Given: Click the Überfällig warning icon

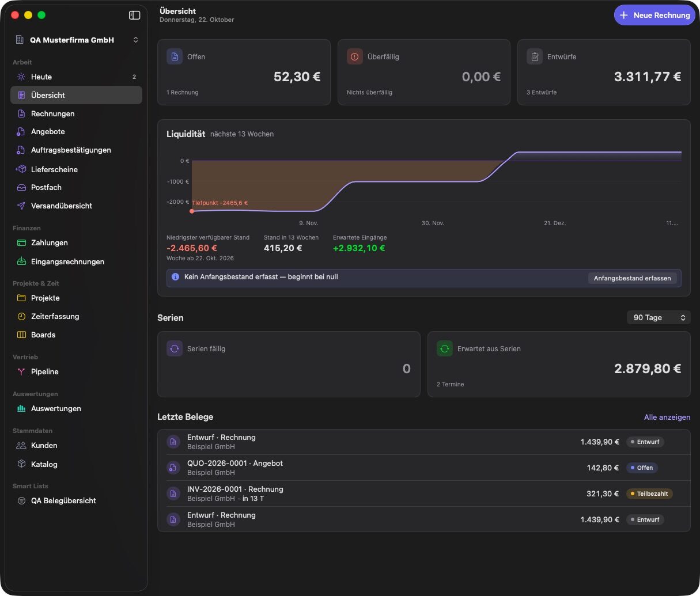Looking at the screenshot, I should point(355,56).
